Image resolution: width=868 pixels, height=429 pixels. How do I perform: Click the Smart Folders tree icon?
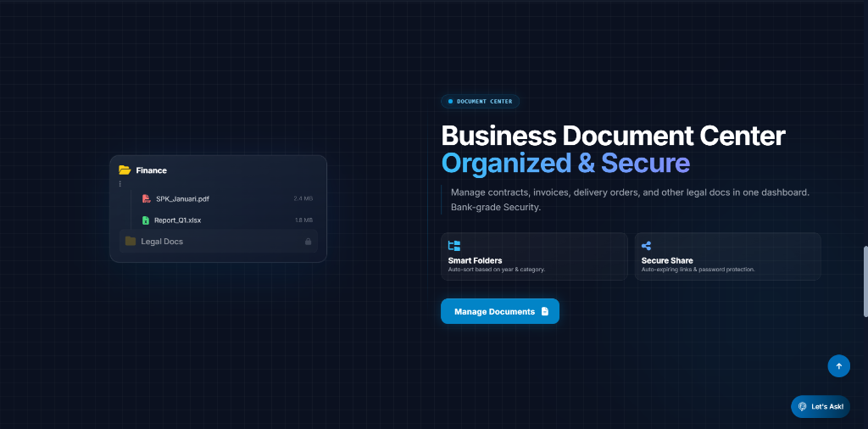(x=454, y=246)
